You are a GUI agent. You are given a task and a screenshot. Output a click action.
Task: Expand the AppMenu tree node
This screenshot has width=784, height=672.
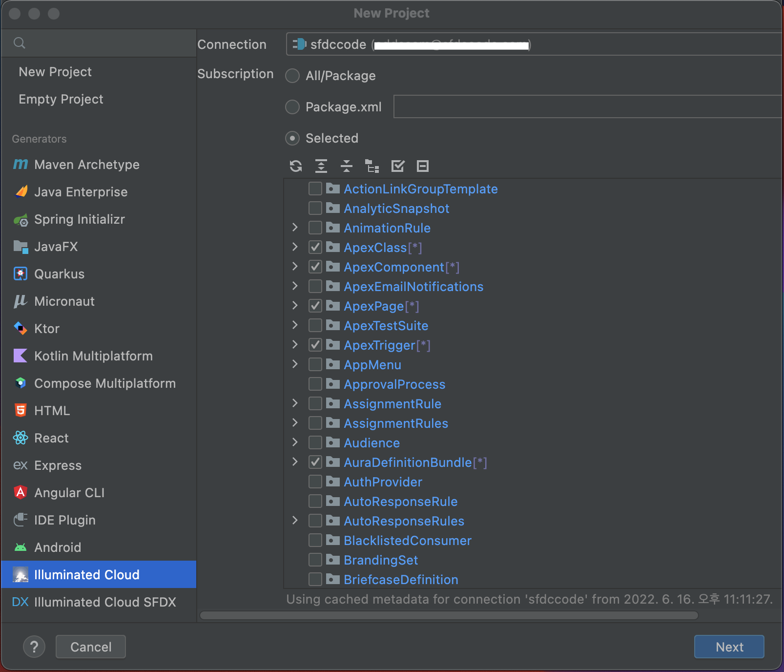coord(295,364)
